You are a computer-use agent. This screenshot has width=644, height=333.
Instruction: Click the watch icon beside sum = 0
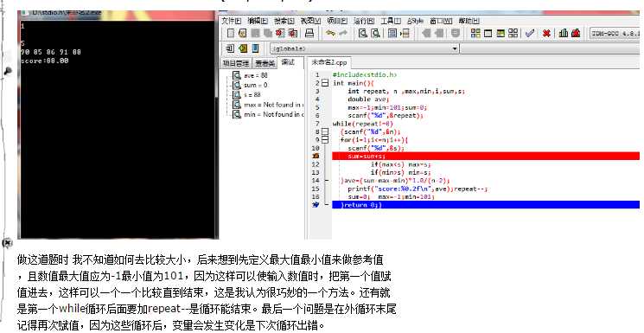point(237,85)
